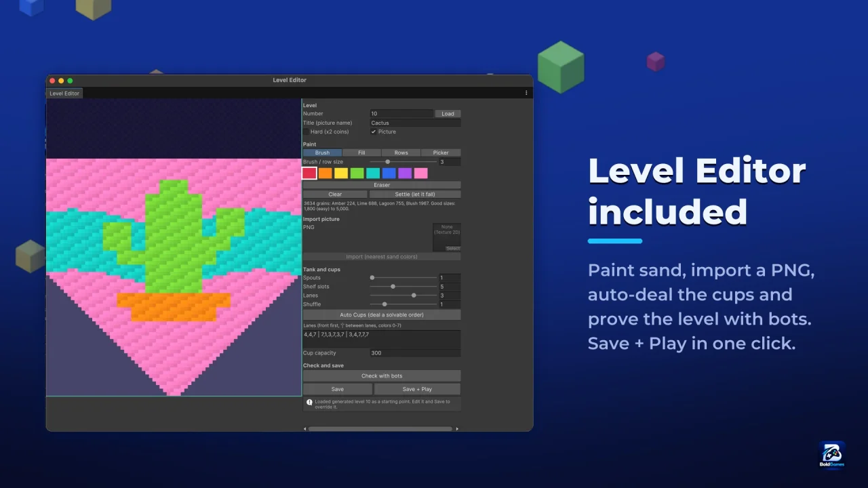Uncheck the Picture checkbox
This screenshot has height=488, width=868.
pos(374,131)
